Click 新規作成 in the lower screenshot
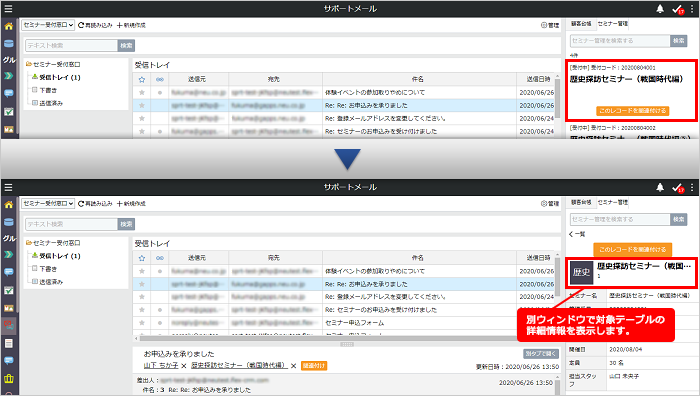 point(131,204)
